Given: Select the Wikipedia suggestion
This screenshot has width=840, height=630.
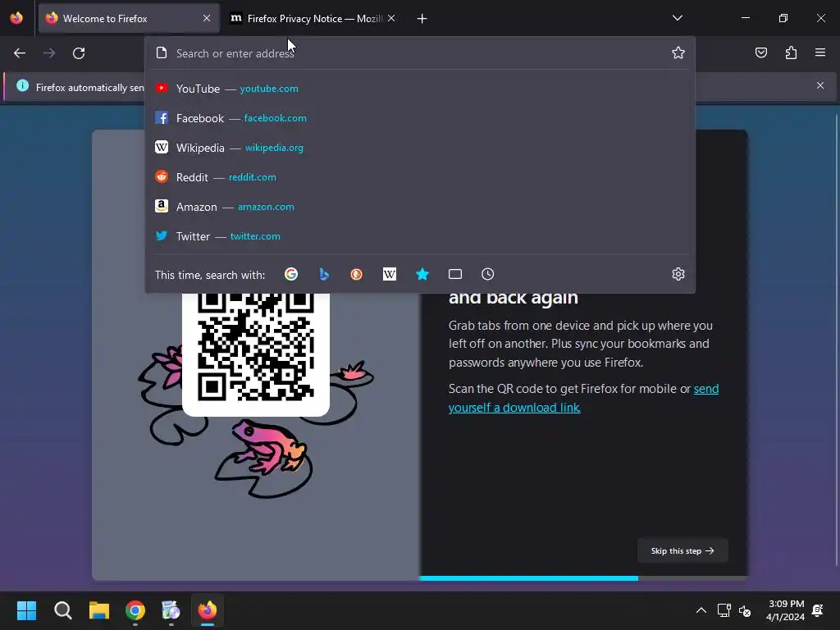Looking at the screenshot, I should 420,148.
